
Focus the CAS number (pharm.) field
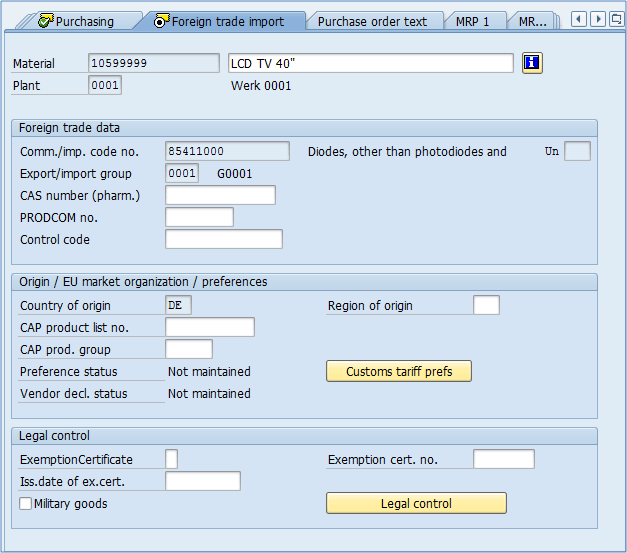pos(220,195)
